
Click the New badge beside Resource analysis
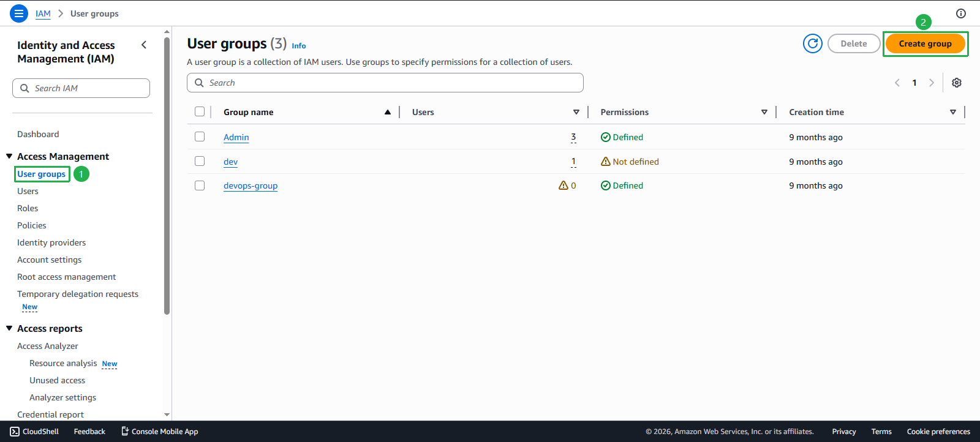[110, 364]
